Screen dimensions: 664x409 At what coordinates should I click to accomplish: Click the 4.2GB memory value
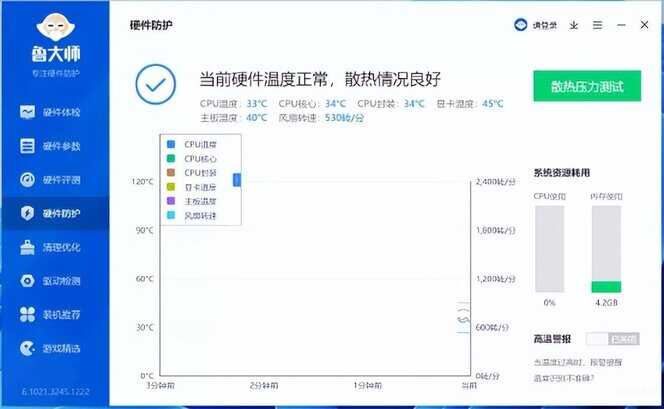click(x=606, y=303)
